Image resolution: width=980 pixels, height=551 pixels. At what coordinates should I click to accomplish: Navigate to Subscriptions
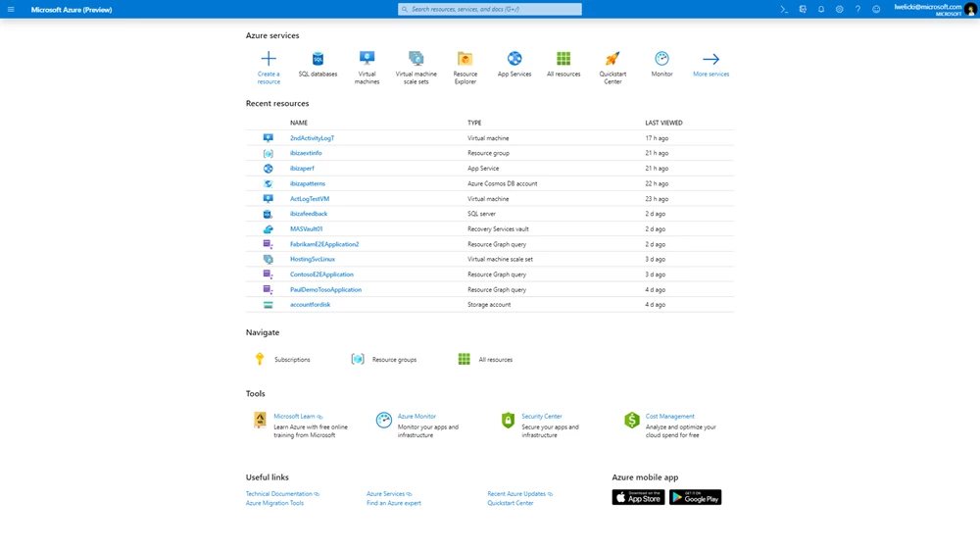pos(292,360)
